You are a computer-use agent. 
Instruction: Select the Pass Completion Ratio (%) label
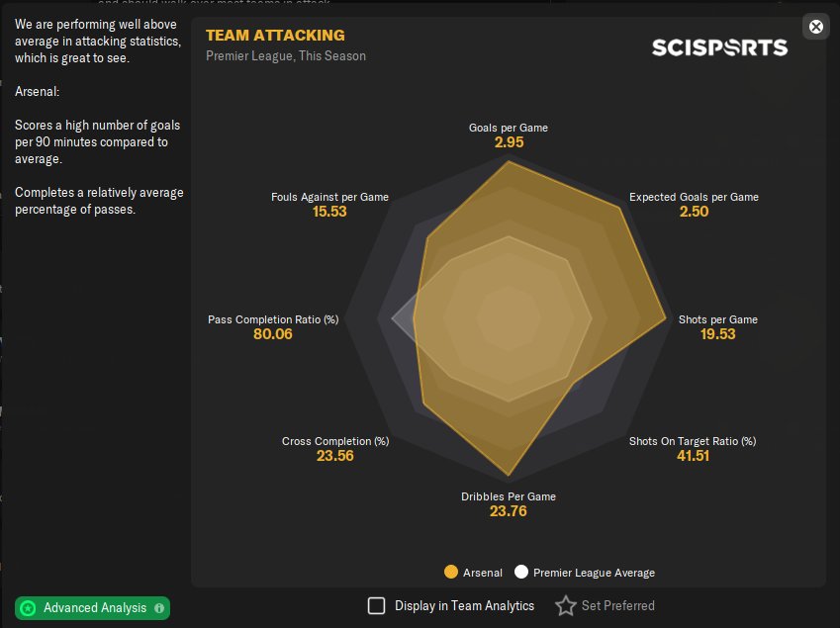273,319
